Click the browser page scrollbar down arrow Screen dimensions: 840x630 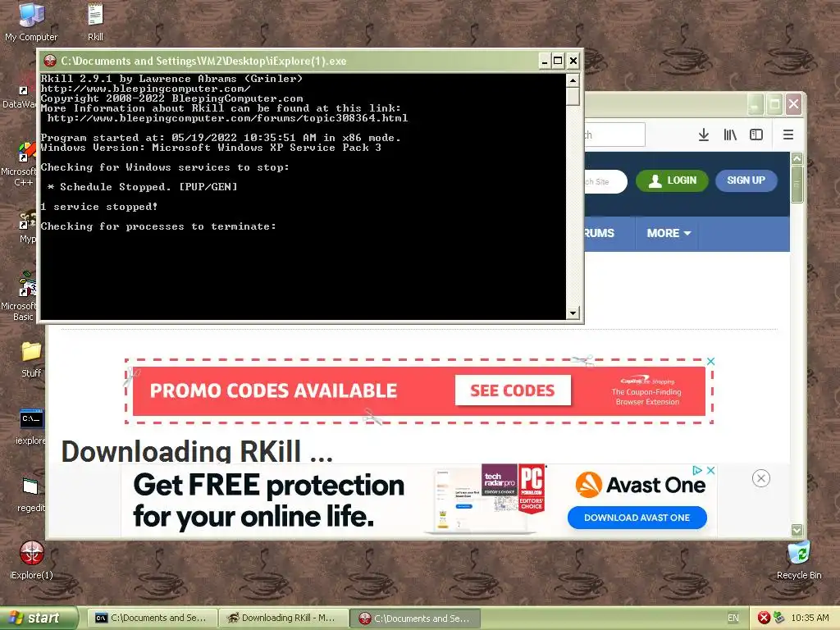click(x=797, y=530)
